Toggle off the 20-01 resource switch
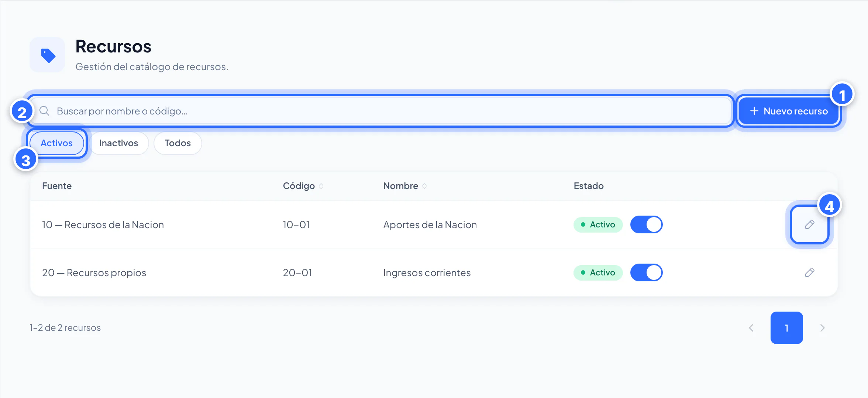The width and height of the screenshot is (868, 398). (x=646, y=272)
